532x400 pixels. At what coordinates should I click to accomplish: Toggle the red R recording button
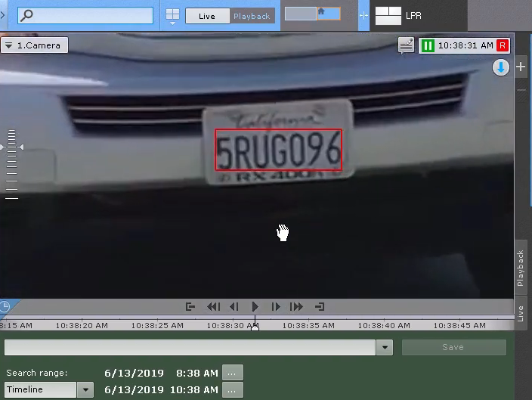[x=503, y=46]
